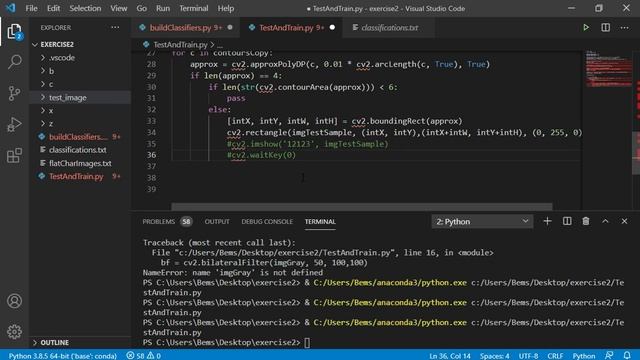Run Python file with the play icon
640x360 pixels.
586,28
